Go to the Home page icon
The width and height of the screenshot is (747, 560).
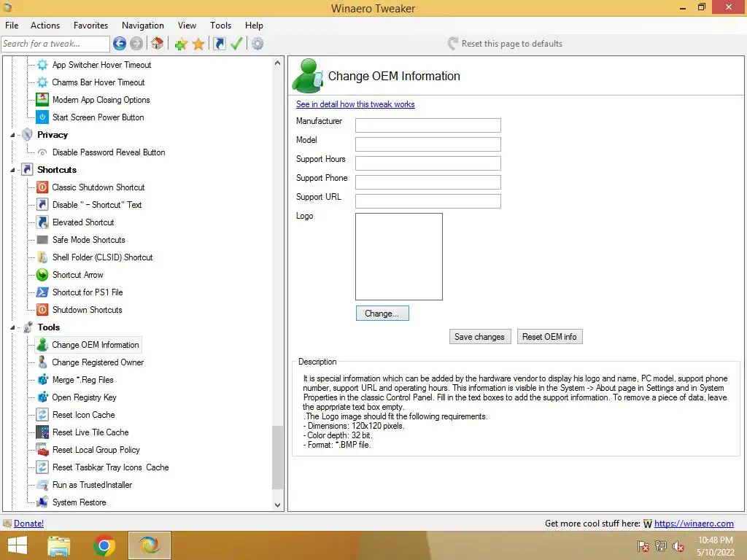(x=158, y=44)
